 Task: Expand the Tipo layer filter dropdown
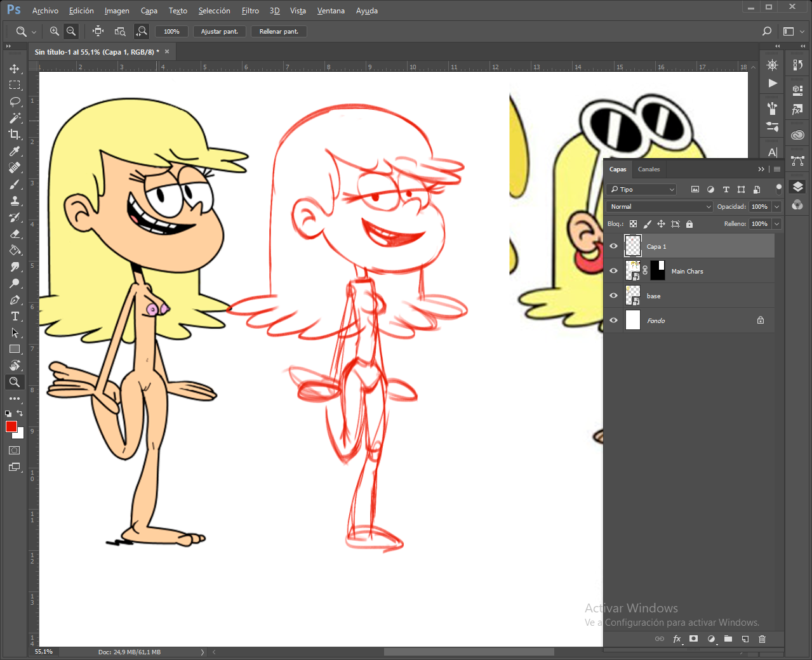pyautogui.click(x=641, y=190)
